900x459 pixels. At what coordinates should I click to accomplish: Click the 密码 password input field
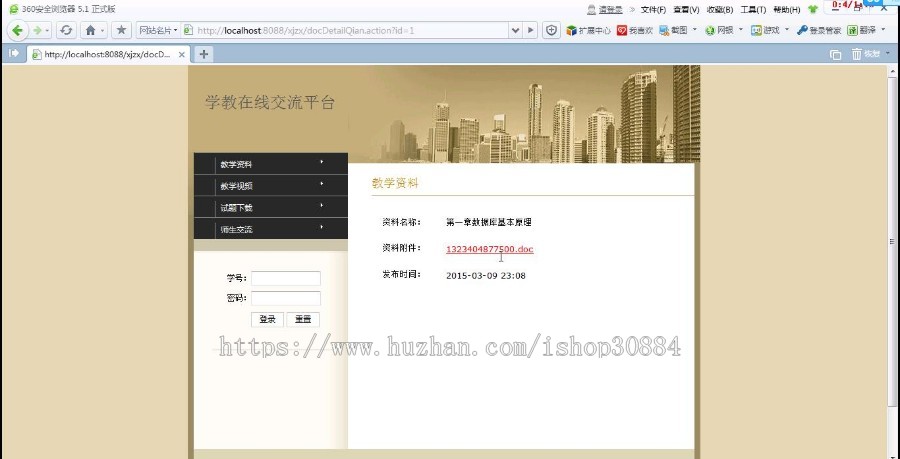click(x=286, y=298)
